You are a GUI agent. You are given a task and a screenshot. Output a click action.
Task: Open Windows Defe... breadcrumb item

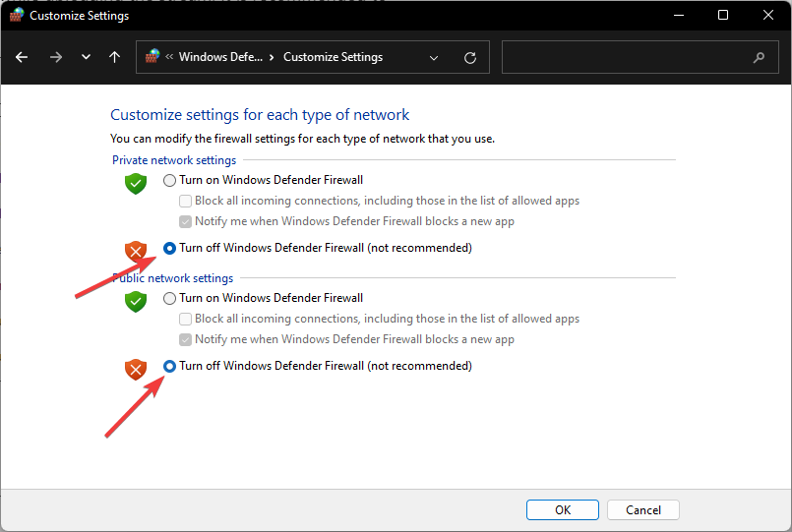(x=220, y=57)
